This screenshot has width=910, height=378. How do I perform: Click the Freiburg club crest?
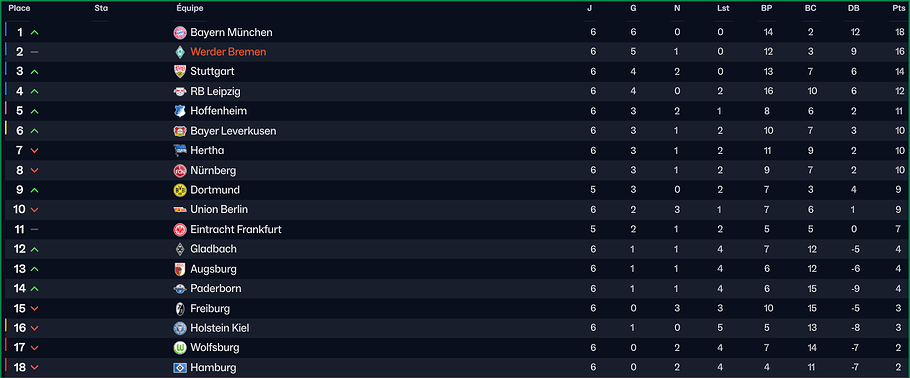tap(179, 308)
